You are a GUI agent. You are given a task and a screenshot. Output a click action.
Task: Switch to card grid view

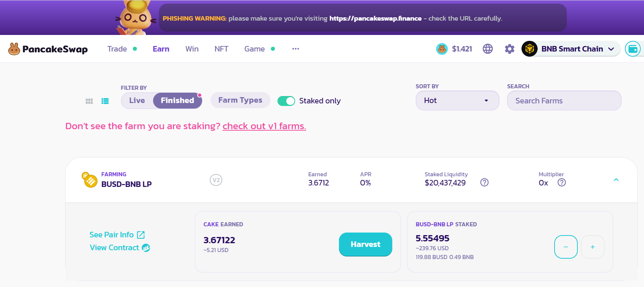[x=89, y=101]
